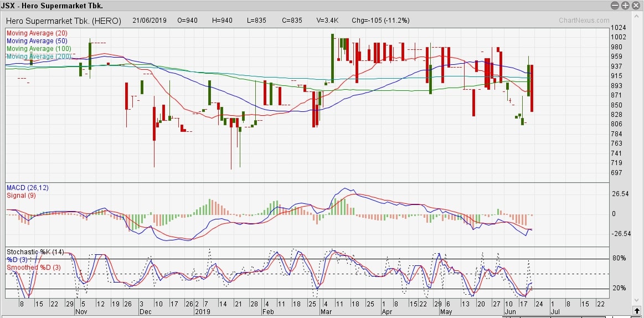Click the volume value 'V=3.4K'
644x318 pixels.
click(x=327, y=20)
